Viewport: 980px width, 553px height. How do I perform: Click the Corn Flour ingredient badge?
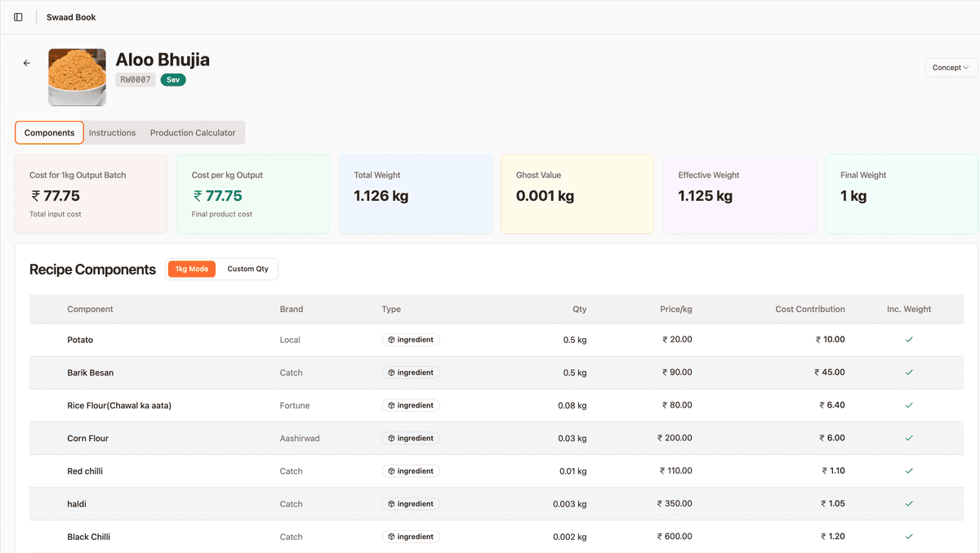point(411,439)
